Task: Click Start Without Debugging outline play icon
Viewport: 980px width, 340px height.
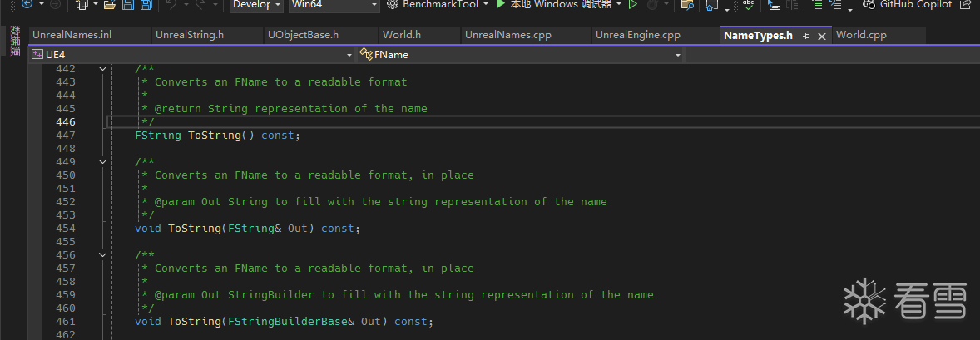Action: tap(633, 5)
